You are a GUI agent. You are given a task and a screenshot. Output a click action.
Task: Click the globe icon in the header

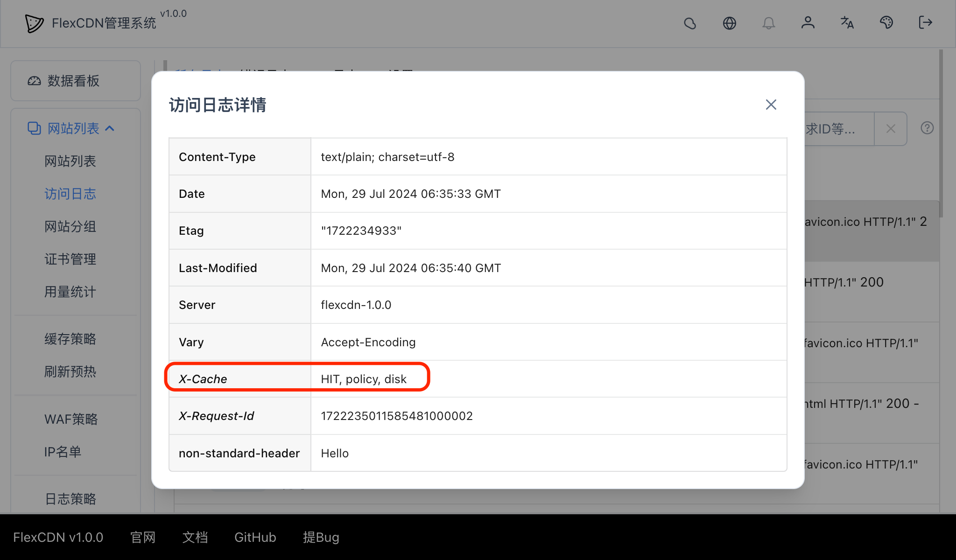[x=729, y=23]
